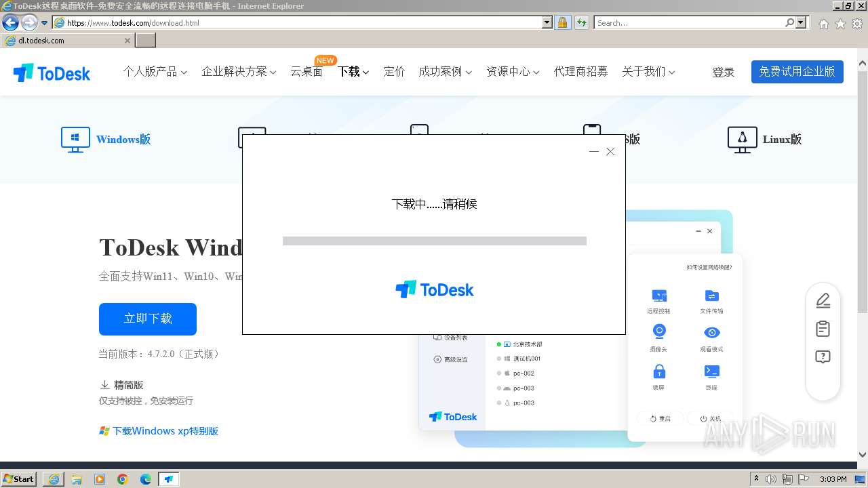Click the 摄像头 icon in the preview
This screenshot has height=488, width=868.
pos(658,332)
